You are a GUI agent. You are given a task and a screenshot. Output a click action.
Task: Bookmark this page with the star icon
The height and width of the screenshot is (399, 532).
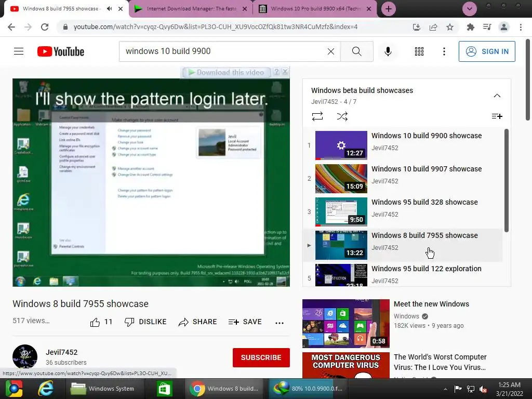tap(449, 27)
